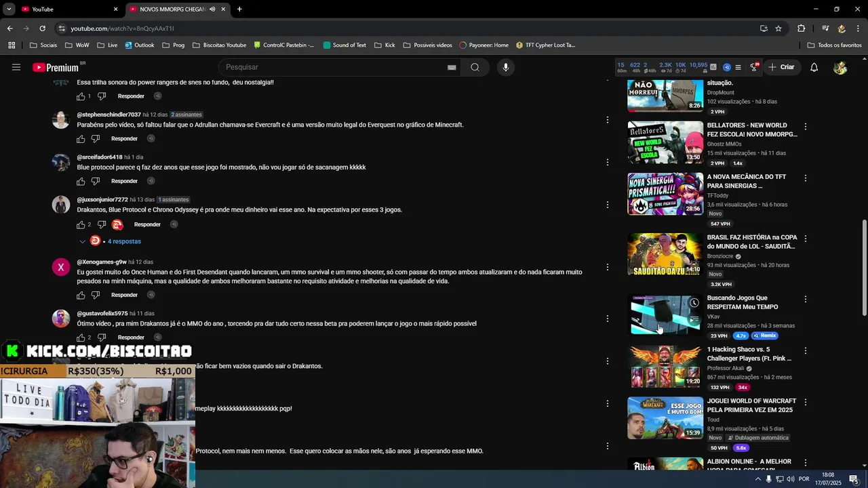This screenshot has width=868, height=488.
Task: Open the YouTube guide hamburger menu
Action: tap(16, 67)
